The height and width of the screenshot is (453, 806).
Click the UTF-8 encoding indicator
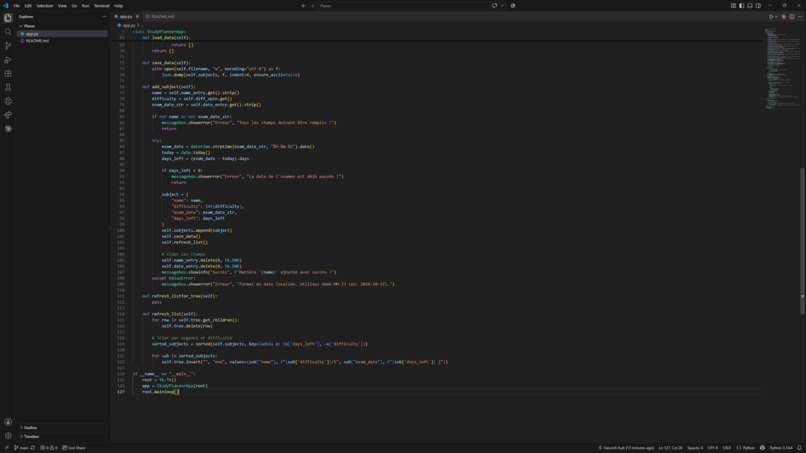coord(713,448)
